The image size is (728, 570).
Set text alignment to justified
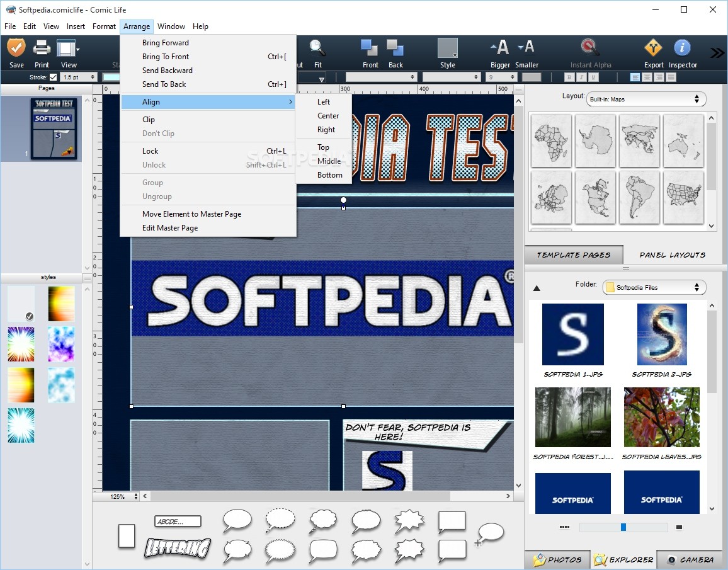tap(671, 77)
